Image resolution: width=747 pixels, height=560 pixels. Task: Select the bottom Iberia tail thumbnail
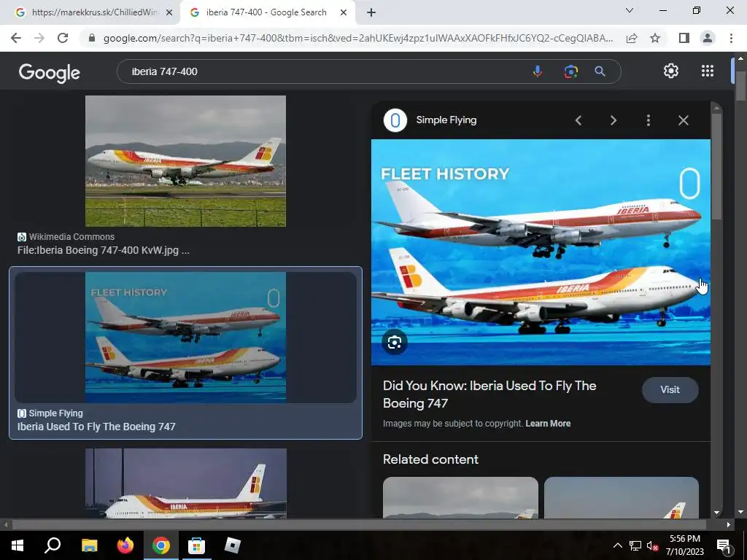186,483
